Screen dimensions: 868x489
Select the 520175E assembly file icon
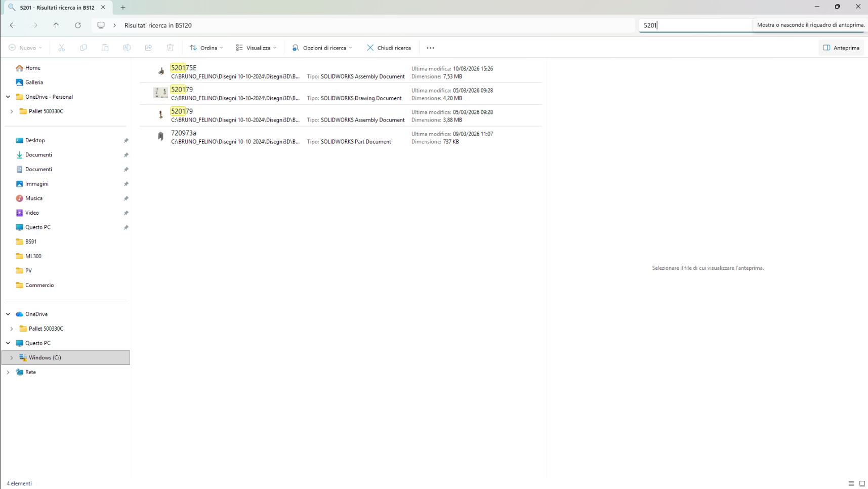[x=161, y=72]
